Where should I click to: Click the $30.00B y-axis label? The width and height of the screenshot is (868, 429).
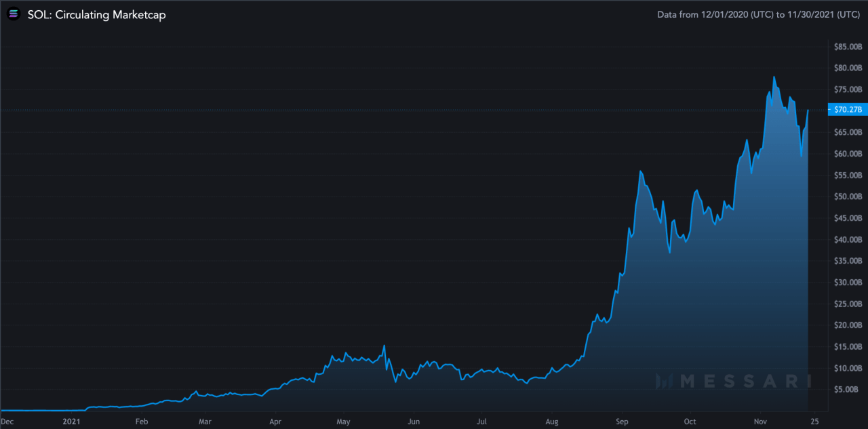point(848,282)
